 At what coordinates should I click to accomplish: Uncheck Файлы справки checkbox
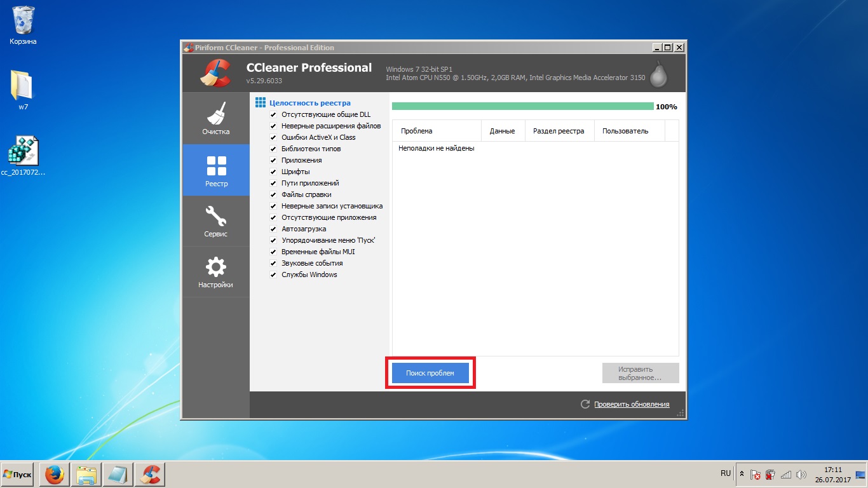(273, 194)
